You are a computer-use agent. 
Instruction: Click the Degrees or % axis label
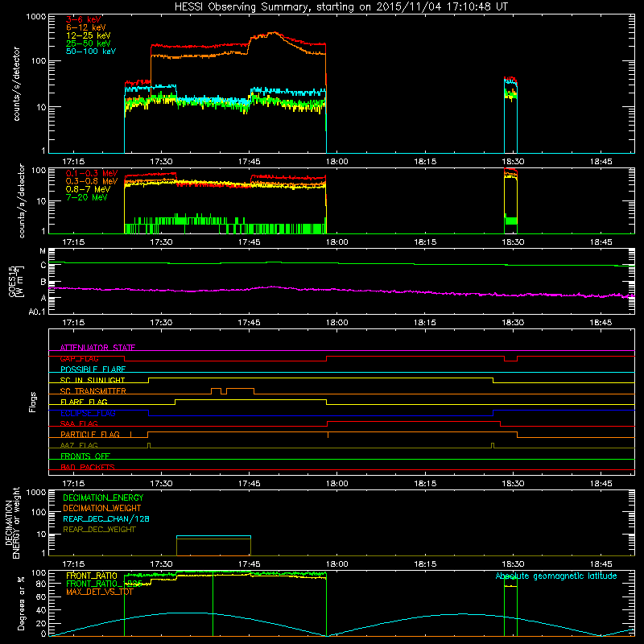click(21, 603)
